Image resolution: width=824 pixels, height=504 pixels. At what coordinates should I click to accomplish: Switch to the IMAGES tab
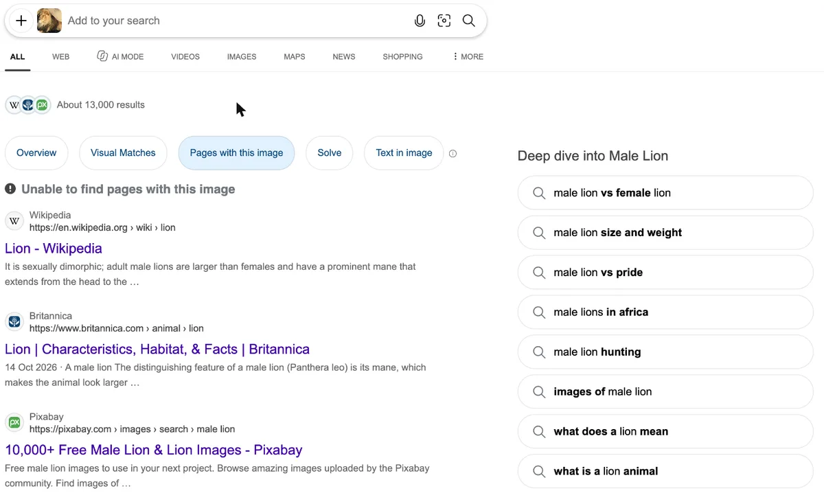pos(242,57)
